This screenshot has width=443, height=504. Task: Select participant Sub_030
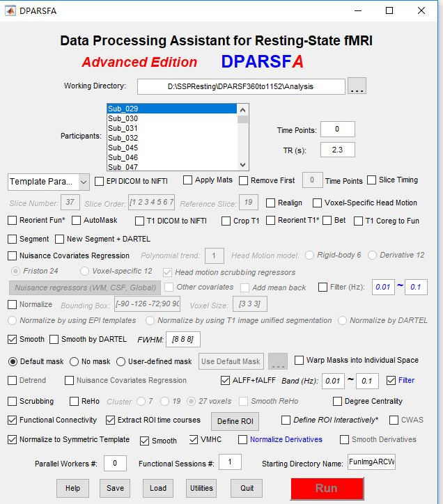click(x=171, y=118)
